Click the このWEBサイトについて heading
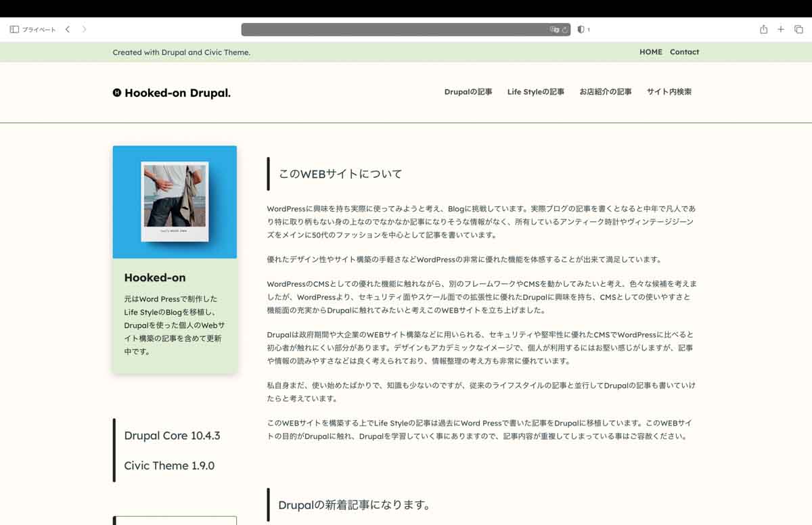This screenshot has height=525, width=812. (340, 174)
